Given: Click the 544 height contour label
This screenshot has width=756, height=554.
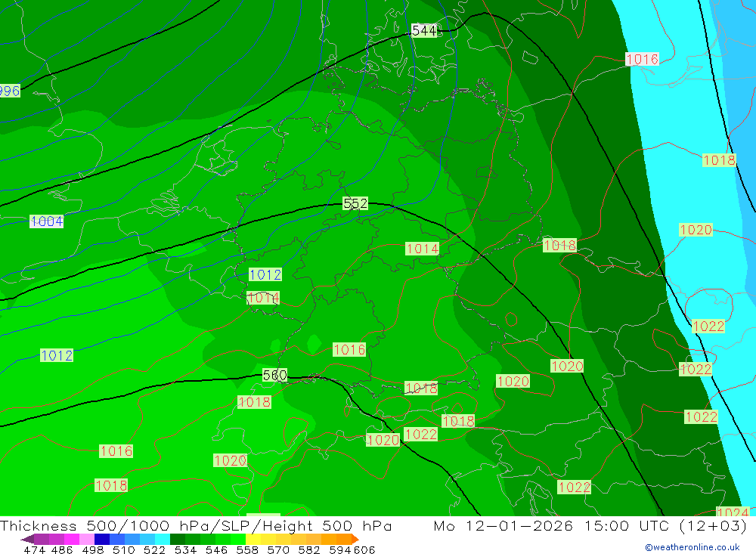Looking at the screenshot, I should pyautogui.click(x=424, y=31).
